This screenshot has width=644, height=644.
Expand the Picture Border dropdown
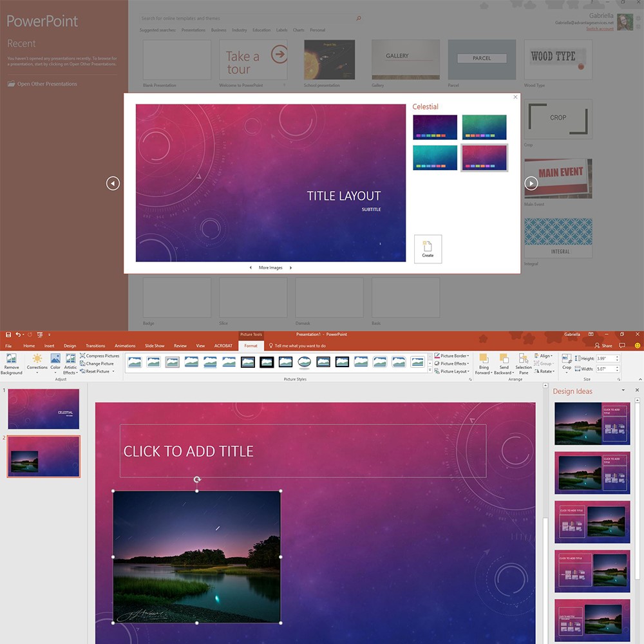click(x=451, y=356)
